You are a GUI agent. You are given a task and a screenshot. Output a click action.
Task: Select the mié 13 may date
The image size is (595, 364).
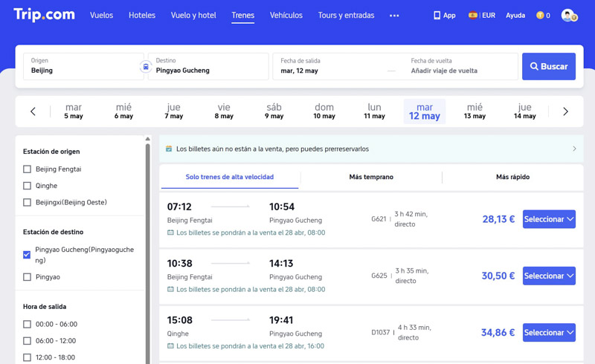tap(475, 111)
